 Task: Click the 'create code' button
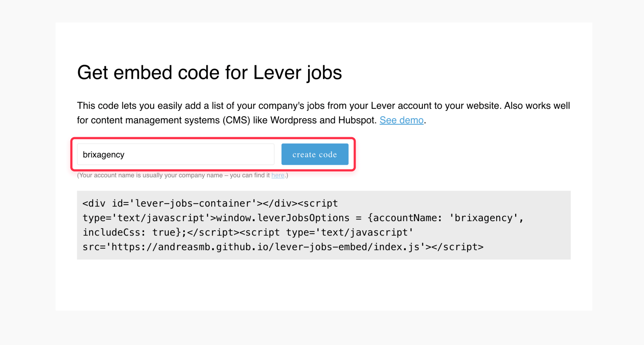pos(315,154)
